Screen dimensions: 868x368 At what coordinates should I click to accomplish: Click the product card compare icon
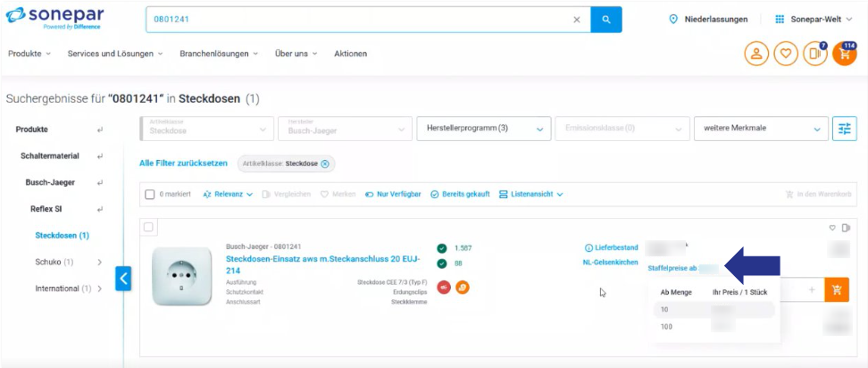pos(846,228)
